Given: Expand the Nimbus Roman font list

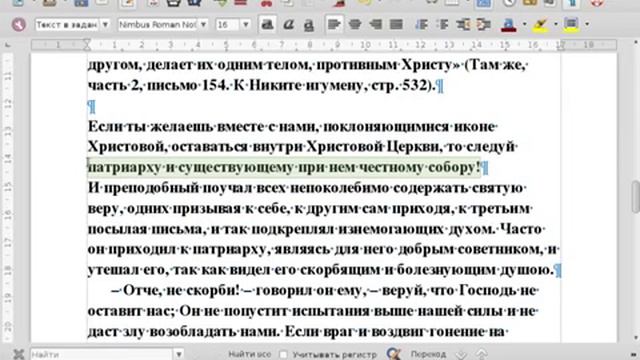Looking at the screenshot, I should tap(203, 24).
